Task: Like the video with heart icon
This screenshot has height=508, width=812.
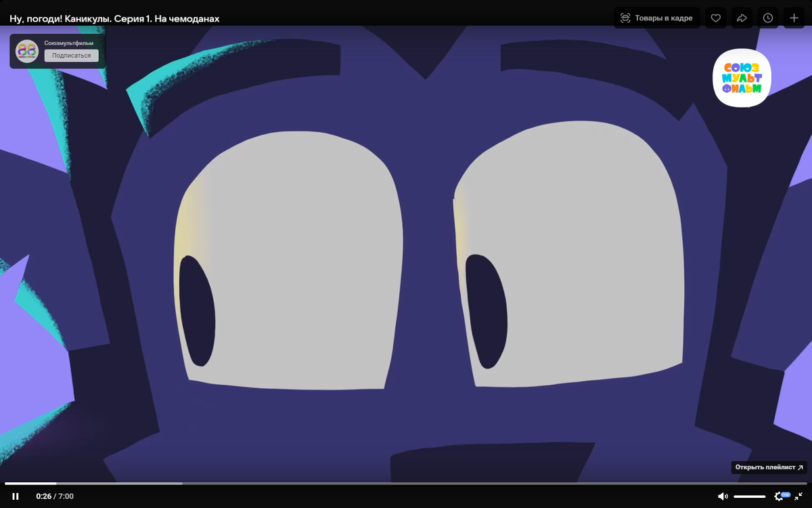Action: 715,18
